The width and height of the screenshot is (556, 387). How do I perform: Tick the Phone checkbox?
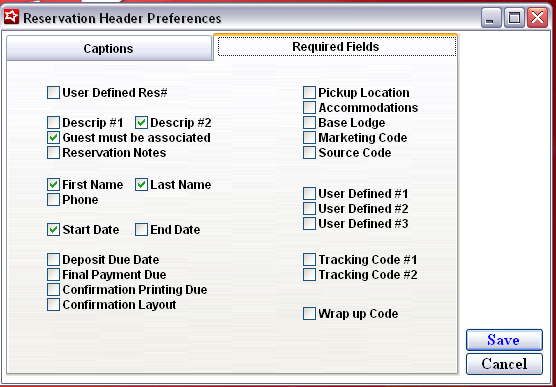click(53, 199)
